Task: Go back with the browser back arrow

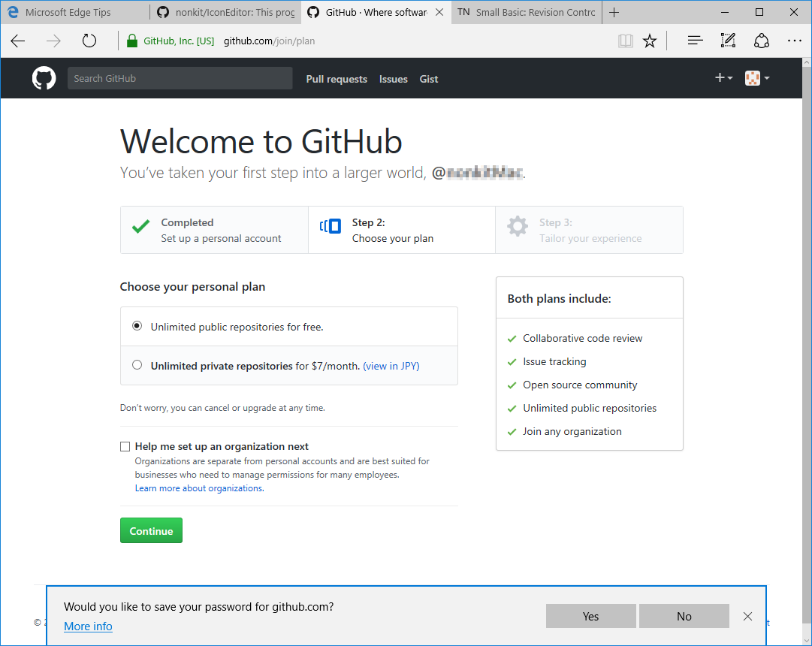Action: [17, 41]
